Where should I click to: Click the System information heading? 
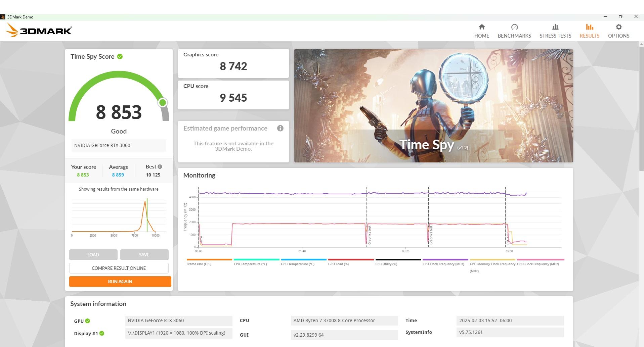point(98,304)
